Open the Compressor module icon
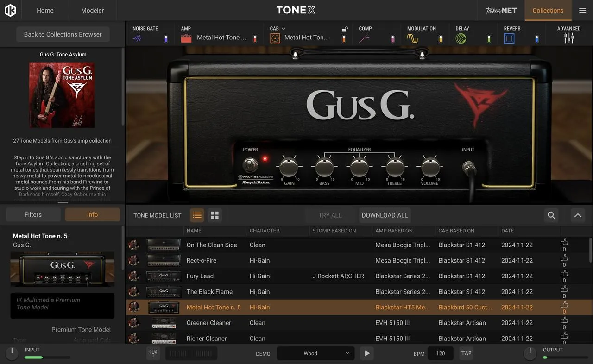The width and height of the screenshot is (593, 364). (x=364, y=39)
